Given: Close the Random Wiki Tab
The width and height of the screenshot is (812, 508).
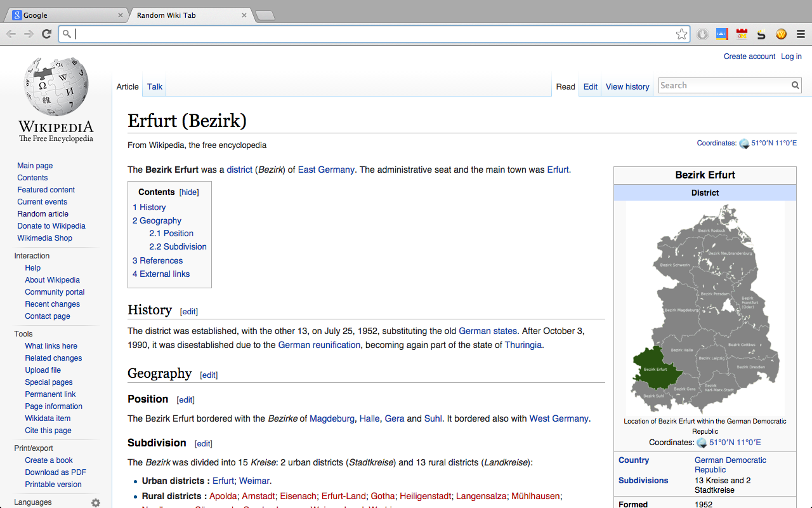Looking at the screenshot, I should point(244,15).
